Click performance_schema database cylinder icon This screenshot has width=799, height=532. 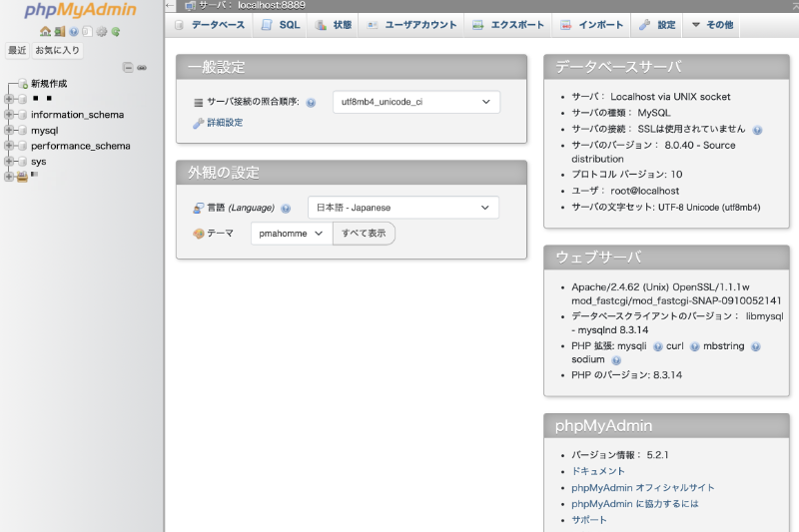coord(22,146)
